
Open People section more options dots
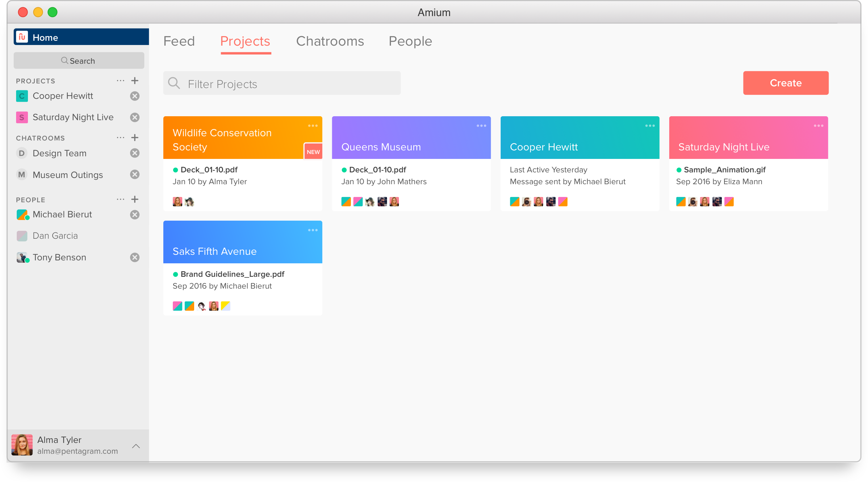(120, 199)
